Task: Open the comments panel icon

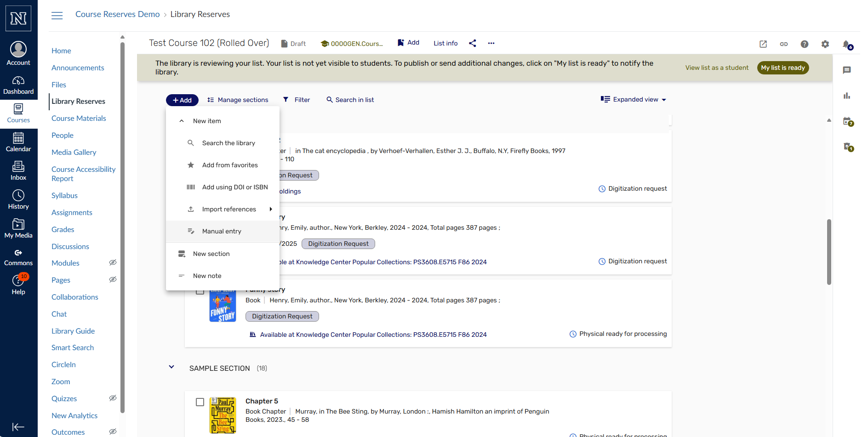Action: coord(847,70)
